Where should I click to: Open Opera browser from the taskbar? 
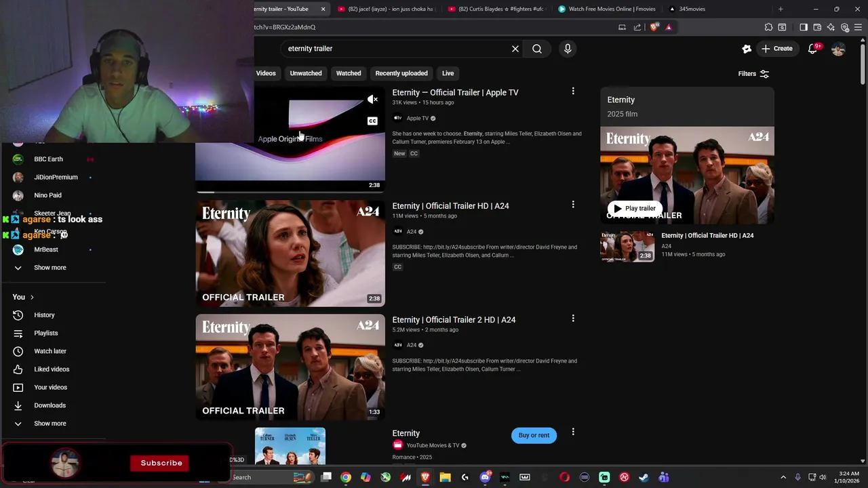pos(564,477)
